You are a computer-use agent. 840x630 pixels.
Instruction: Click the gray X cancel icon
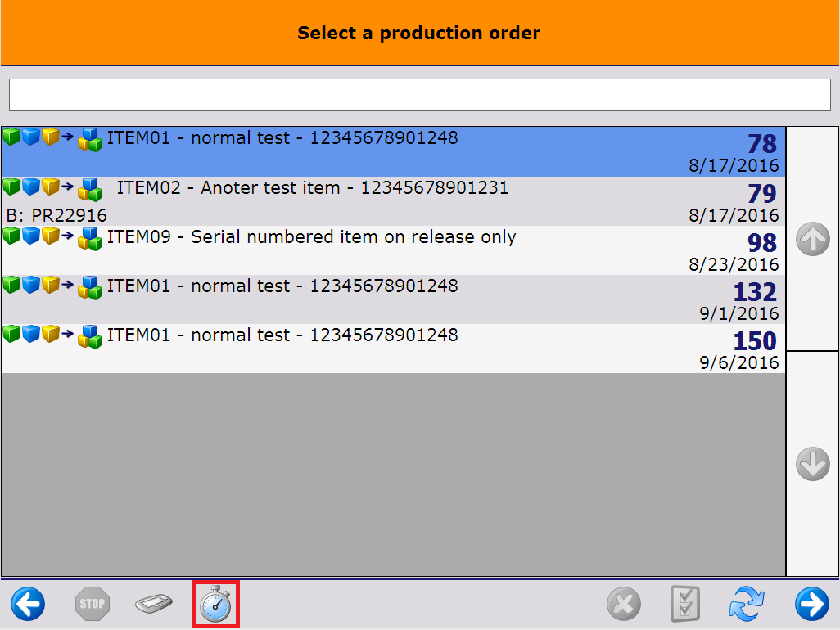[x=623, y=605]
